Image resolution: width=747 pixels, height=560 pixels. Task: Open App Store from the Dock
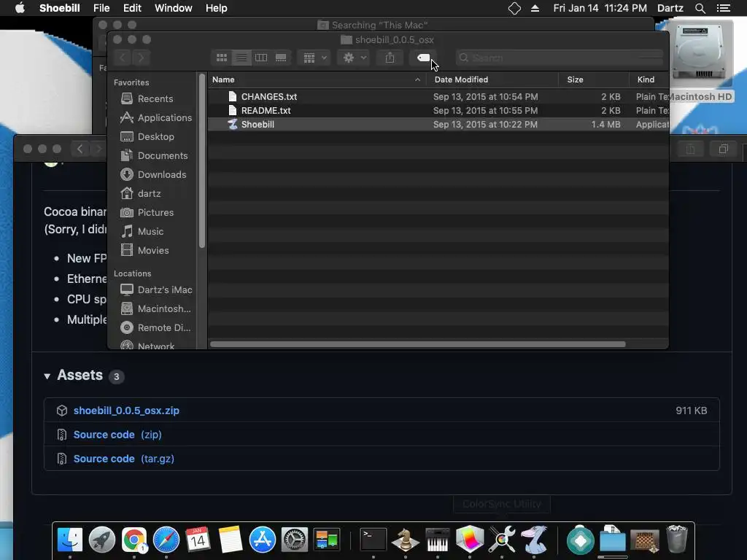pos(263,540)
